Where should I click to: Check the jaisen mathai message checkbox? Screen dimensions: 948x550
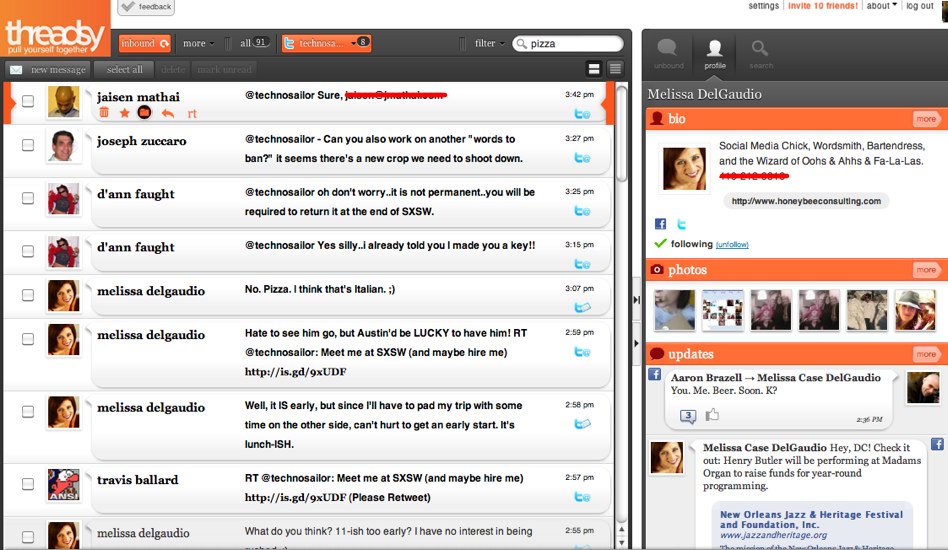[28, 101]
